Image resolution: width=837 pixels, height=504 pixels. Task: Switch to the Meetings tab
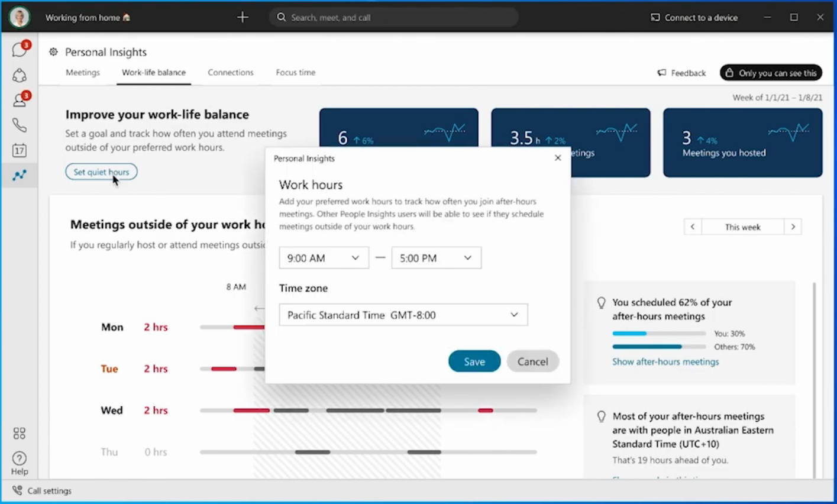[83, 72]
